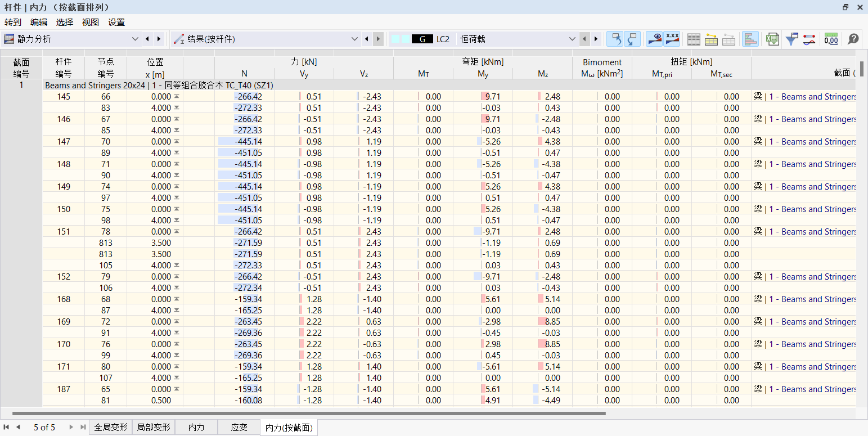This screenshot has width=868, height=436.
Task: Switch to the 应变 tab
Action: click(239, 427)
